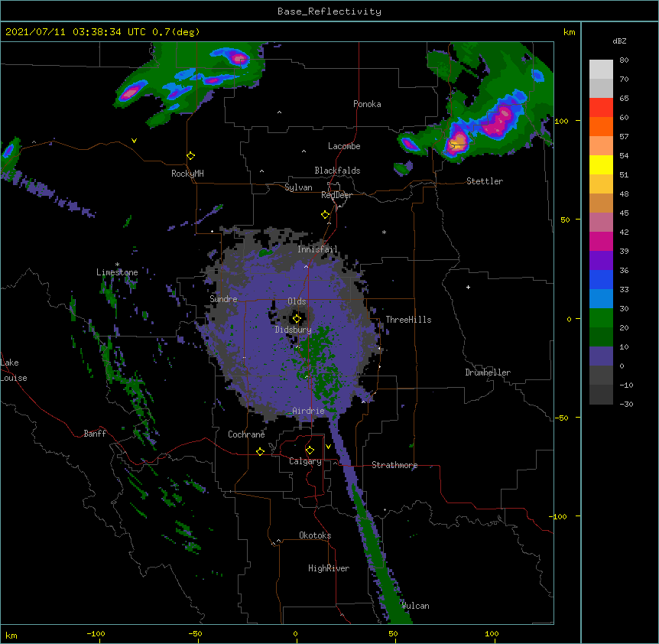Click the yellow diamond marker above Calgary label
659x644 pixels.
point(310,450)
